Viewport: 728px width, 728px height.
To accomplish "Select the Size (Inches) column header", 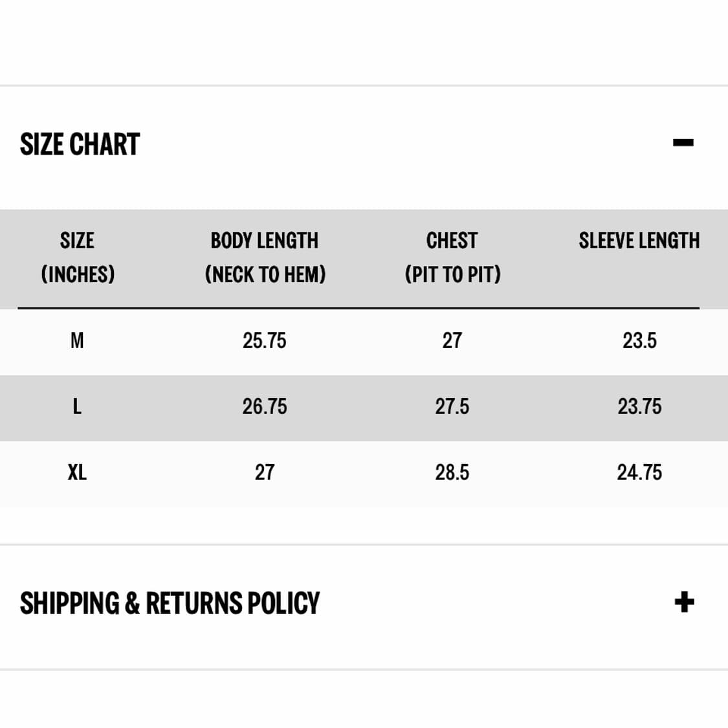I will pos(78,258).
